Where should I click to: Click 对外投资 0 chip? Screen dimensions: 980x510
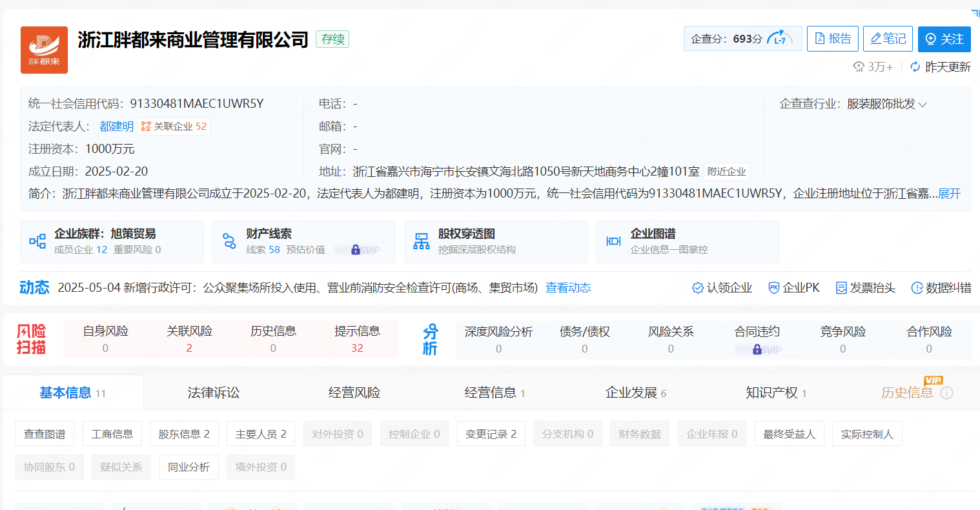(338, 434)
